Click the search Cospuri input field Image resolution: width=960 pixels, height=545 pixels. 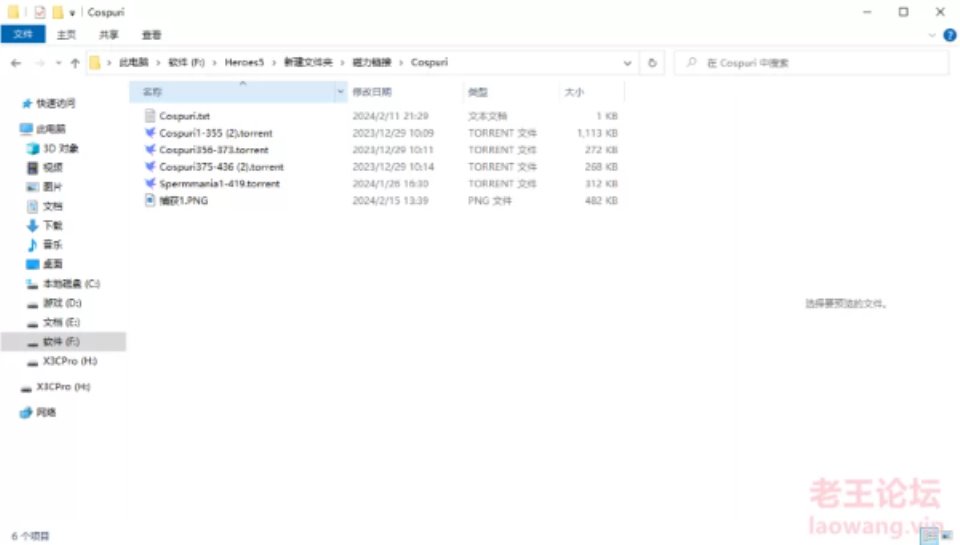(x=811, y=63)
